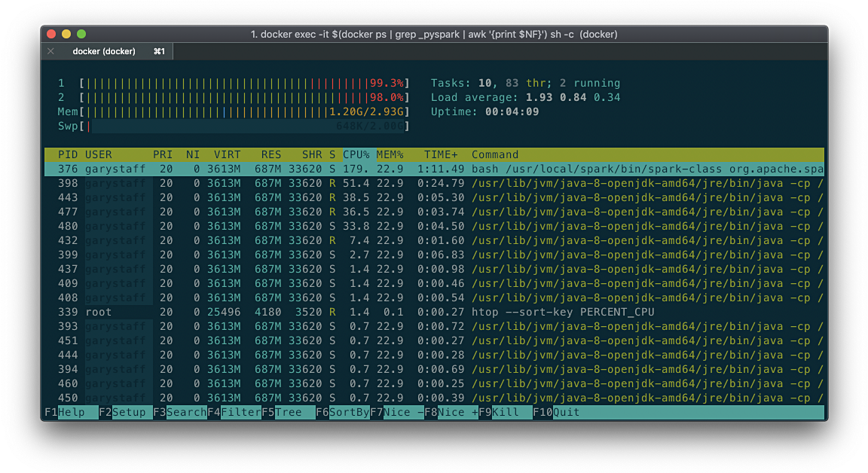
Task: Close the docker tab with its X icon
Action: 50,51
